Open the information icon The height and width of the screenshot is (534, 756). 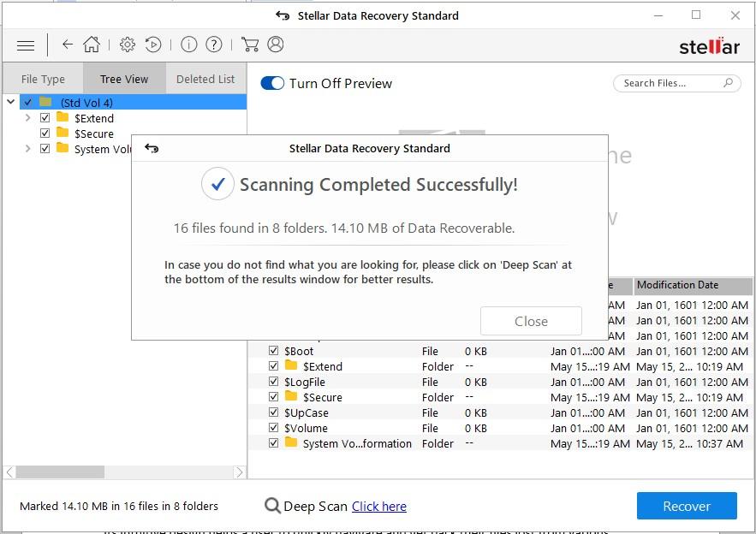[189, 44]
